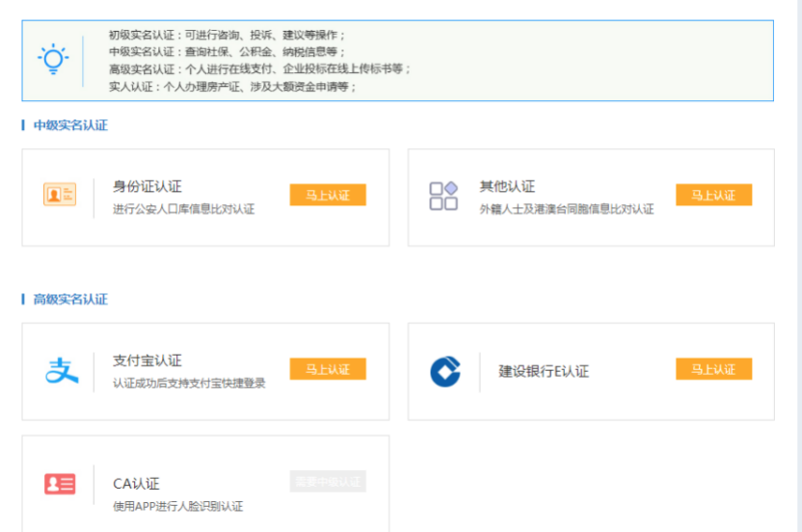
Task: Click the 高级实名认证 section heading
Action: click(70, 300)
